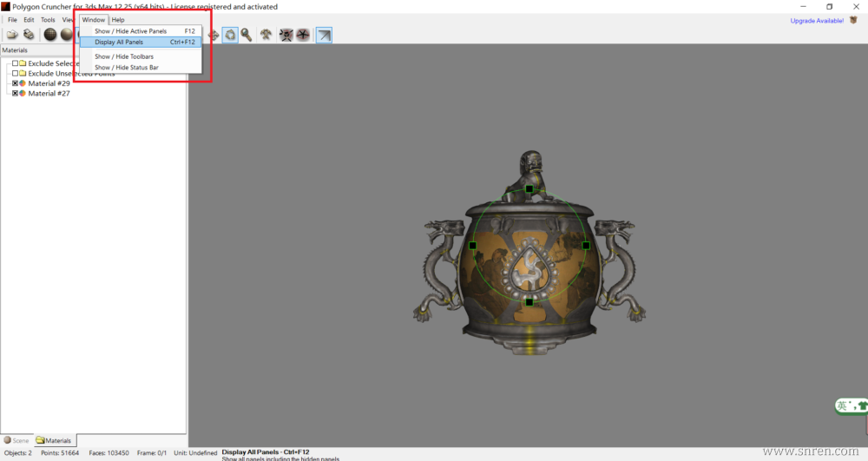Click the upgrade mascot icon at top right
Viewport: 868px width, 461px height.
[853, 20]
